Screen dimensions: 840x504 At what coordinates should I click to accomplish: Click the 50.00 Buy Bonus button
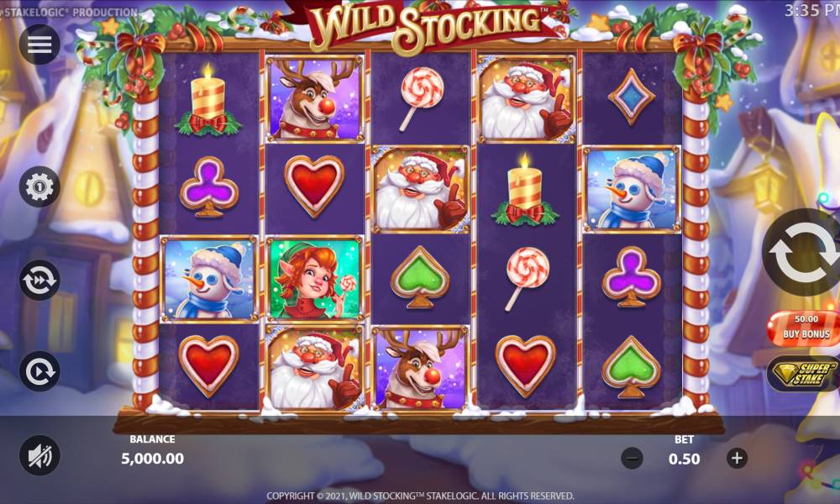(x=804, y=328)
